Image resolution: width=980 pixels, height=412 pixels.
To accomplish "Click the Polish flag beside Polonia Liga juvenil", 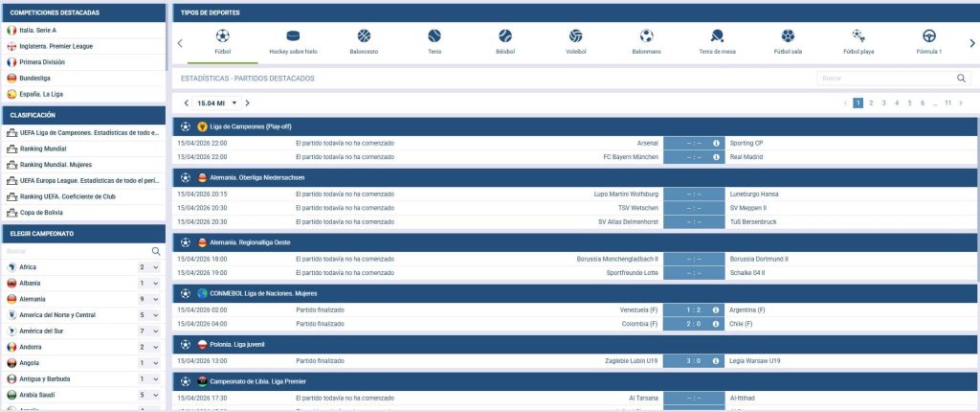I will [202, 344].
